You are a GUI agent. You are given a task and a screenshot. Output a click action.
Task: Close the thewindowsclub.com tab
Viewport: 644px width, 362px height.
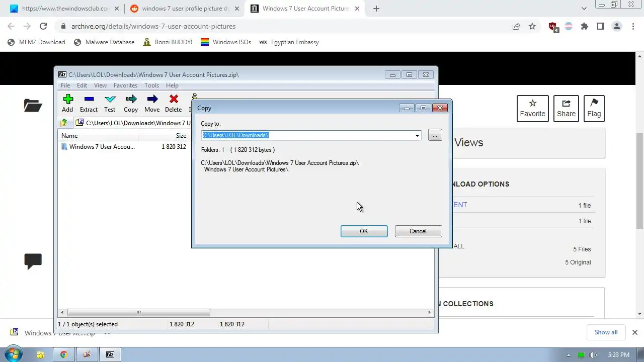click(x=116, y=9)
